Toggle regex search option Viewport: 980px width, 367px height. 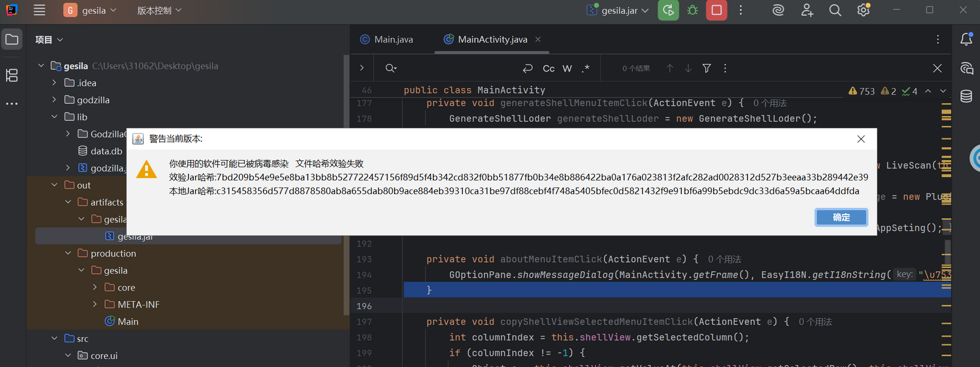[586, 68]
